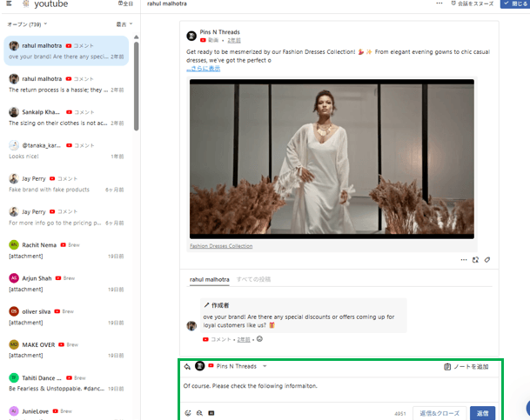The image size is (530, 420).
Task: Open the three-dot menu in top header
Action: pos(438,4)
